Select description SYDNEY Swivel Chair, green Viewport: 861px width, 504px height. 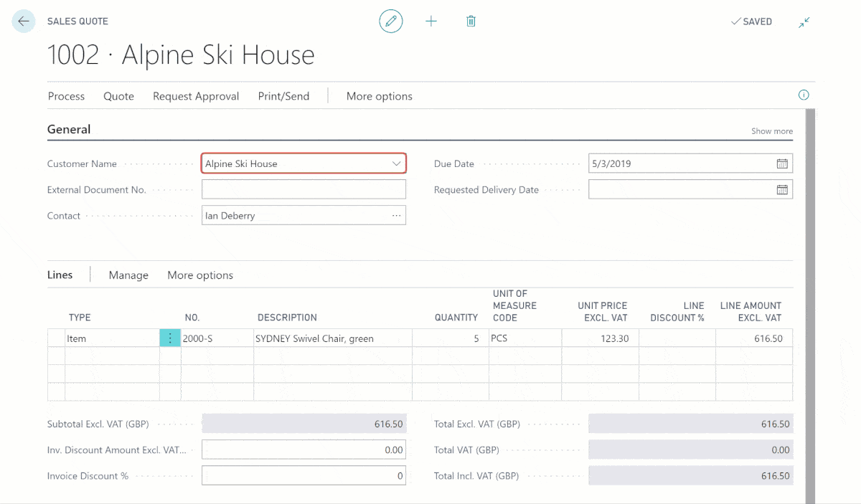(332, 338)
